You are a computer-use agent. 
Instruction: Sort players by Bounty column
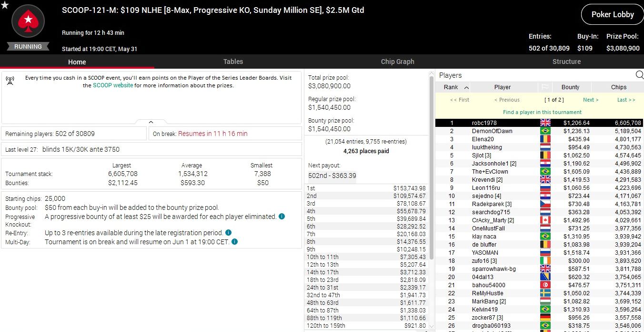point(570,87)
